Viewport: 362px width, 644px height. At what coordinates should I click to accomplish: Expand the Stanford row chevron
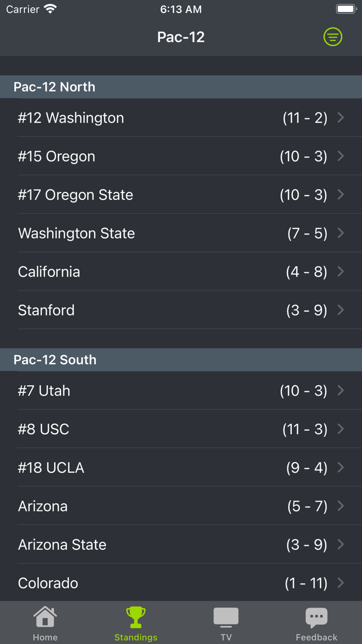pyautogui.click(x=341, y=310)
